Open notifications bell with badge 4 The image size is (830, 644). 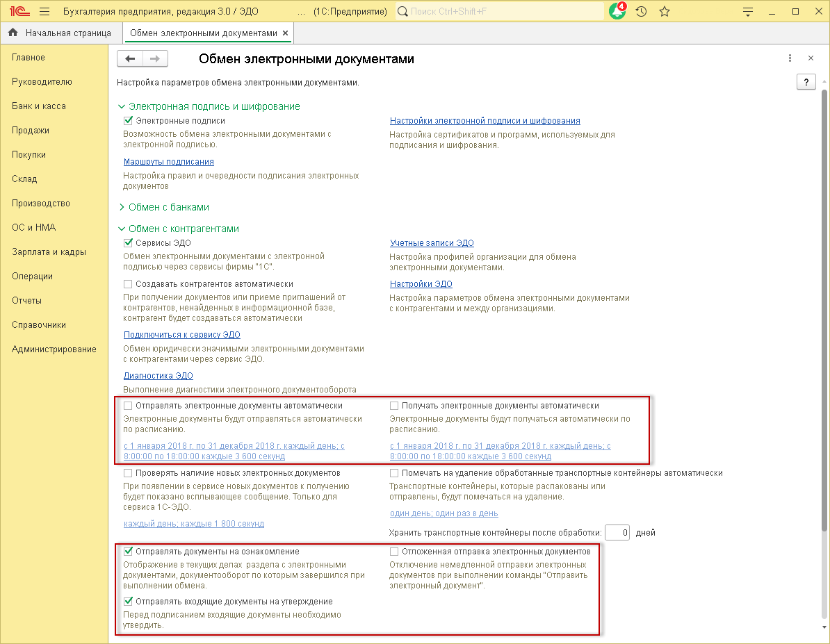pos(617,11)
